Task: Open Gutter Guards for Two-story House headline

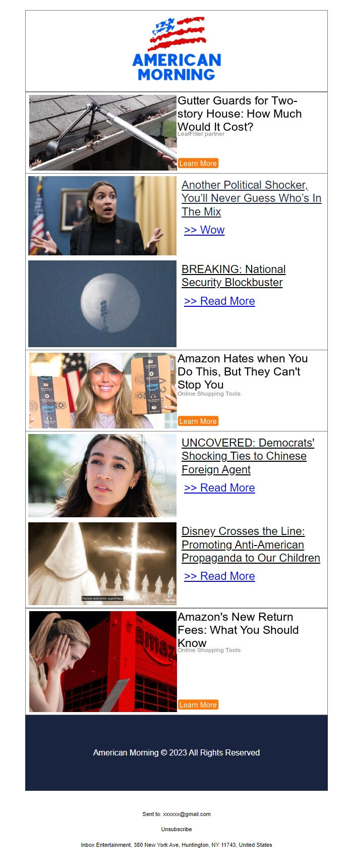Action: coord(240,114)
